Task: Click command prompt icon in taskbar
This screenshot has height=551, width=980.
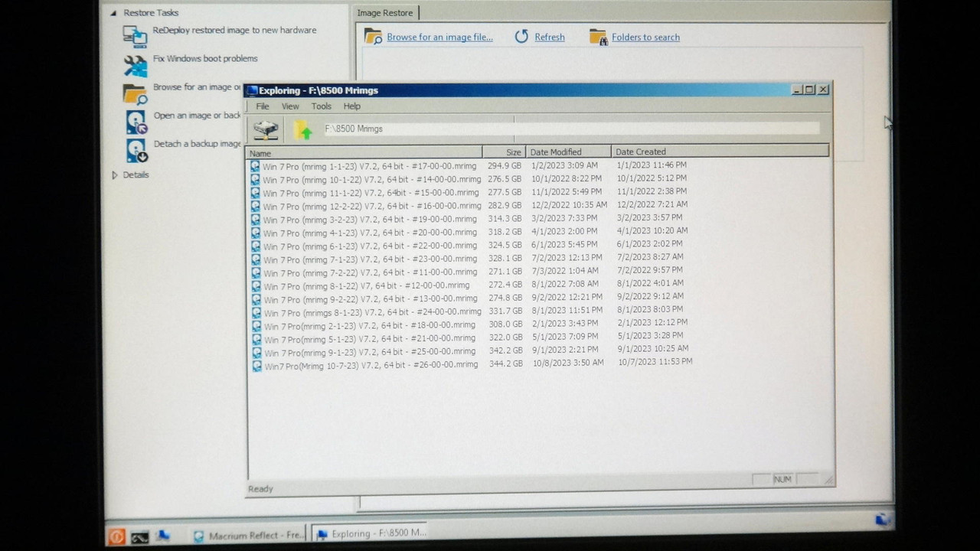Action: click(x=140, y=536)
